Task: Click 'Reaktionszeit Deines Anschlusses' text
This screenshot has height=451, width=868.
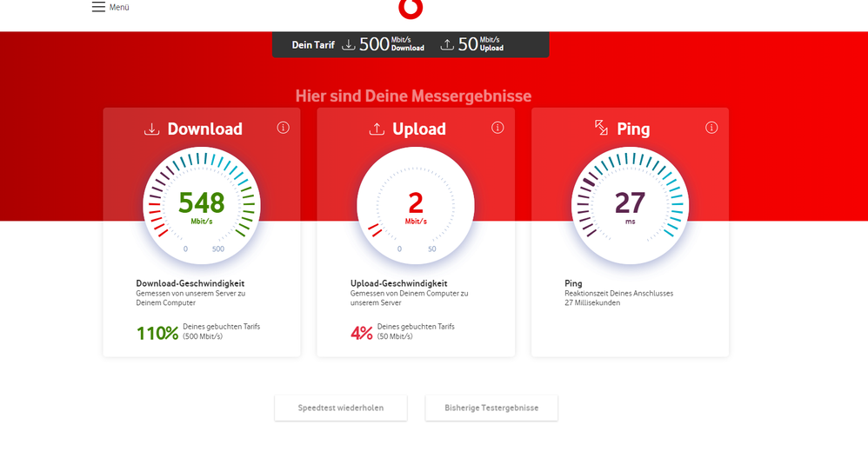Action: coord(619,294)
